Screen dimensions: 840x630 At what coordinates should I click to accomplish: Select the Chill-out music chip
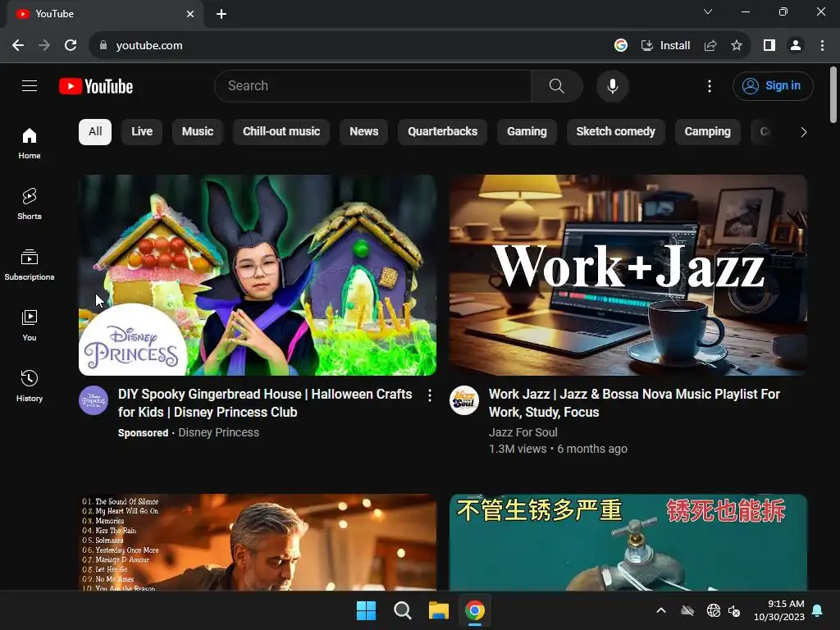(281, 132)
